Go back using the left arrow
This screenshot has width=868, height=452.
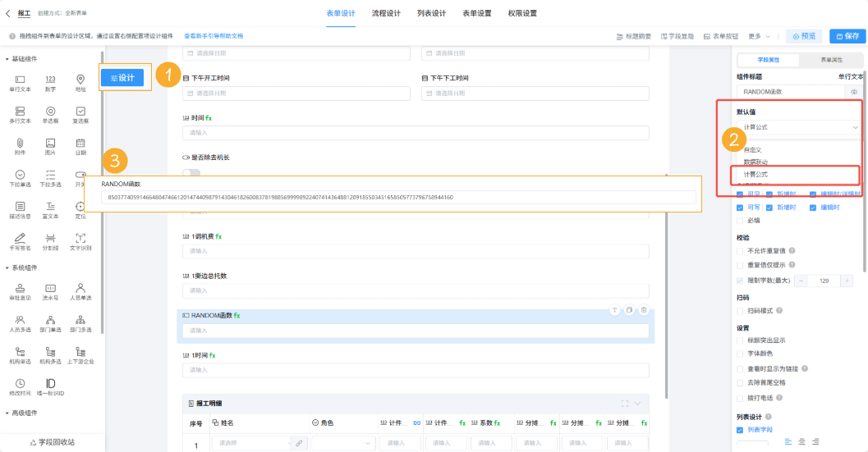(7, 13)
